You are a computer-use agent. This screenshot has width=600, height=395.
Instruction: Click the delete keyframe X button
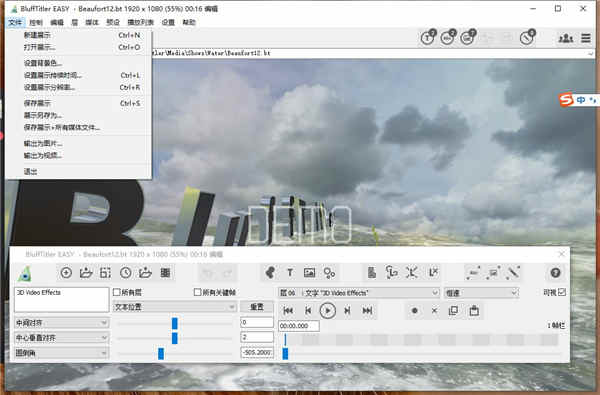pos(434,311)
